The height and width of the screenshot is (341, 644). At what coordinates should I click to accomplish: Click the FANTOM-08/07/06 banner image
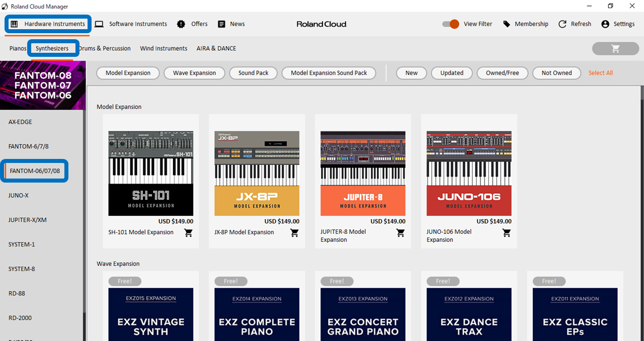[43, 86]
